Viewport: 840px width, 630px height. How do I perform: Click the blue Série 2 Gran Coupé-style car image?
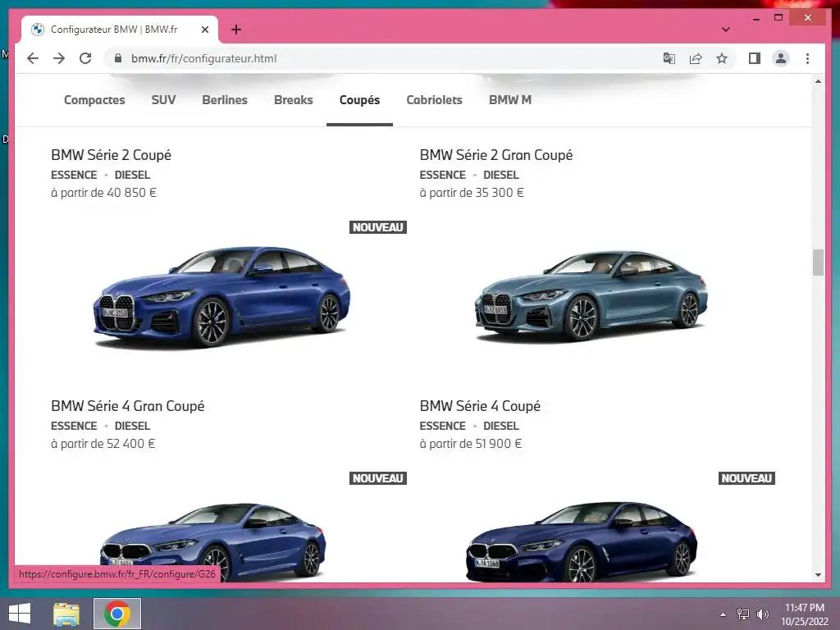pos(221,296)
